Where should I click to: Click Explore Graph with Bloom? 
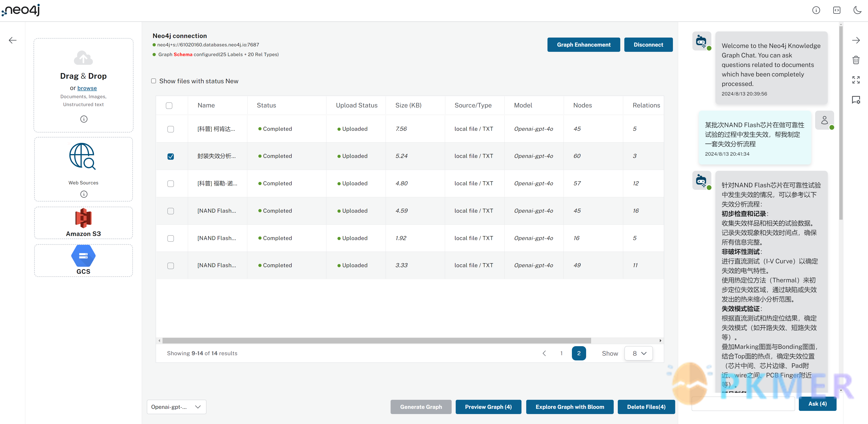[570, 407]
